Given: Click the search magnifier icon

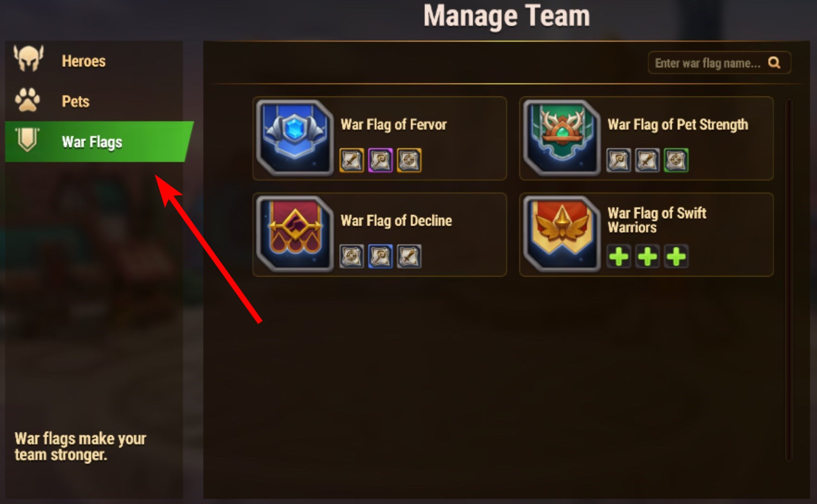Looking at the screenshot, I should pyautogui.click(x=774, y=62).
